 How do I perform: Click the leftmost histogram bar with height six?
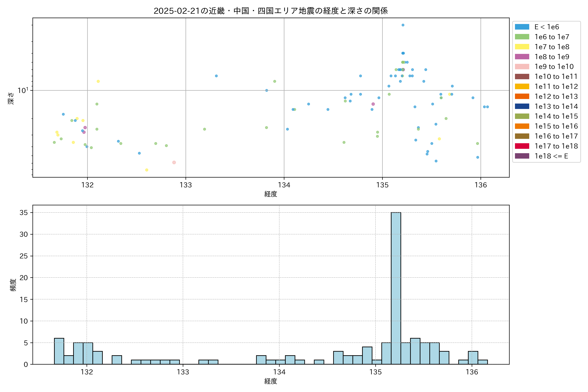[x=59, y=351]
